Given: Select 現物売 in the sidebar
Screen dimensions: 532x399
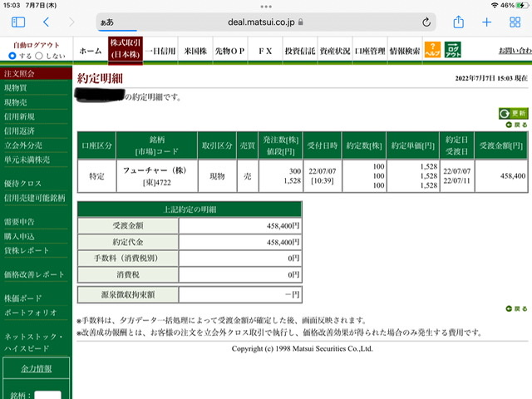Looking at the screenshot, I should [x=16, y=102].
